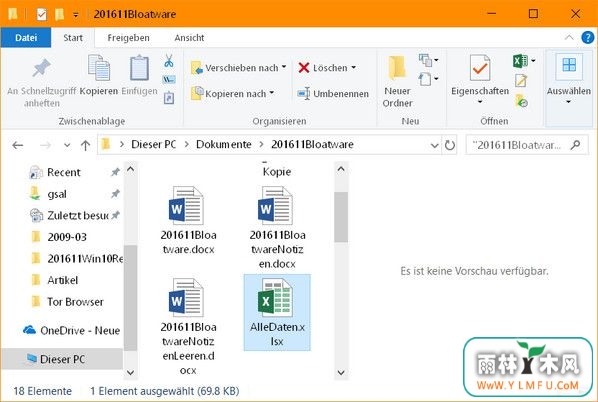The image size is (598, 402).
Task: Open the easy access dropdown icon
Action: 429,79
